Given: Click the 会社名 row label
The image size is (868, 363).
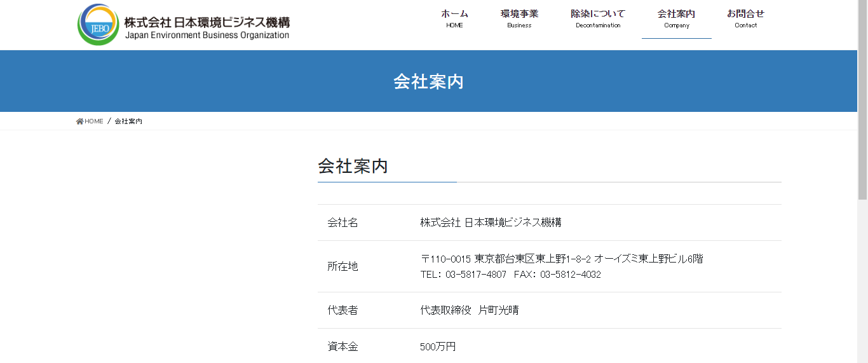Looking at the screenshot, I should click(x=342, y=223).
